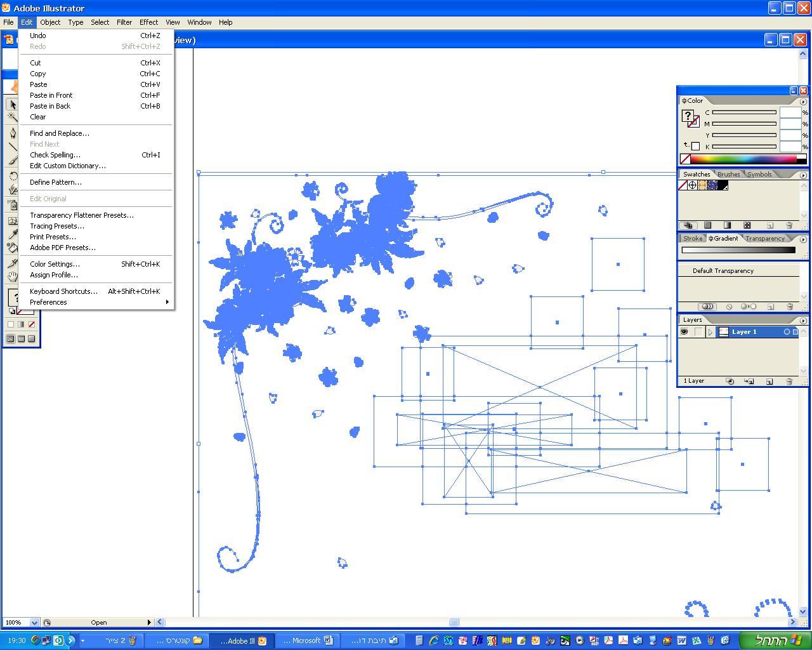The height and width of the screenshot is (650, 812).
Task: Select the Selection arrow tool
Action: pos(12,105)
